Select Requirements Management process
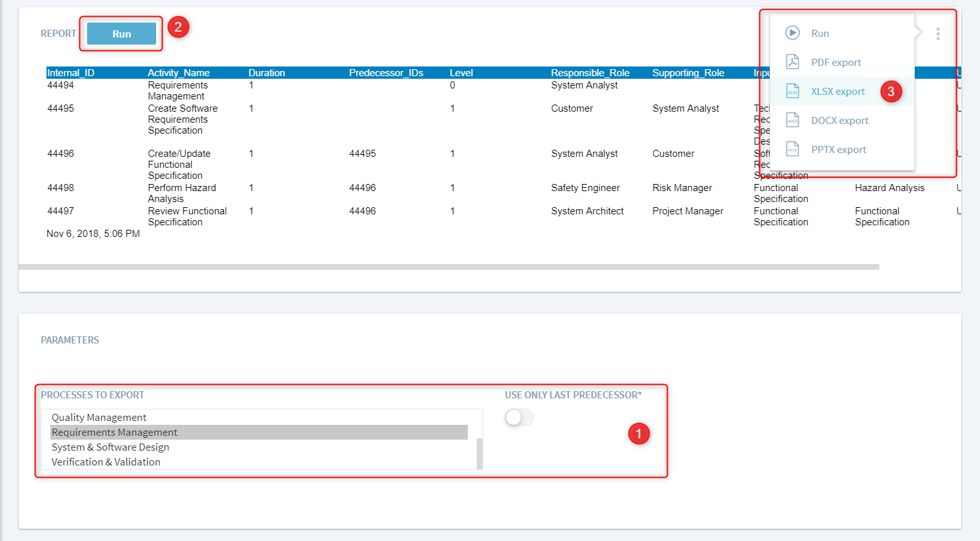This screenshot has height=541, width=980. (114, 433)
